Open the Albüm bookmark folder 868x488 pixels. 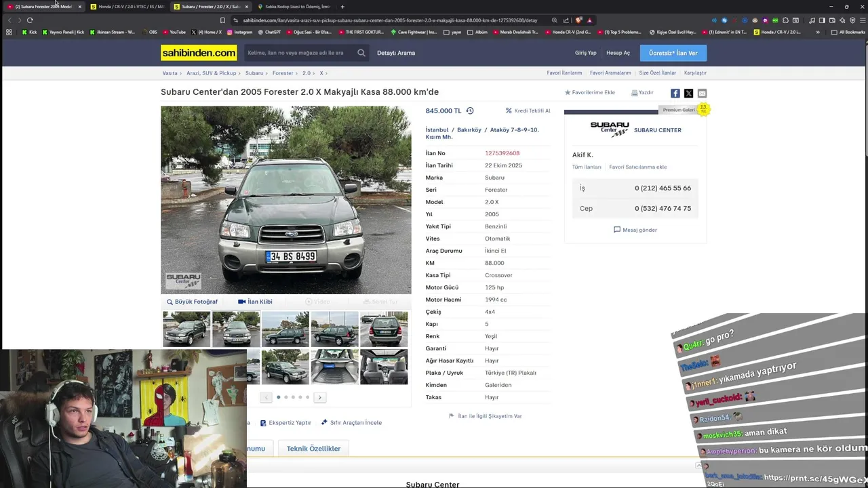pyautogui.click(x=477, y=32)
